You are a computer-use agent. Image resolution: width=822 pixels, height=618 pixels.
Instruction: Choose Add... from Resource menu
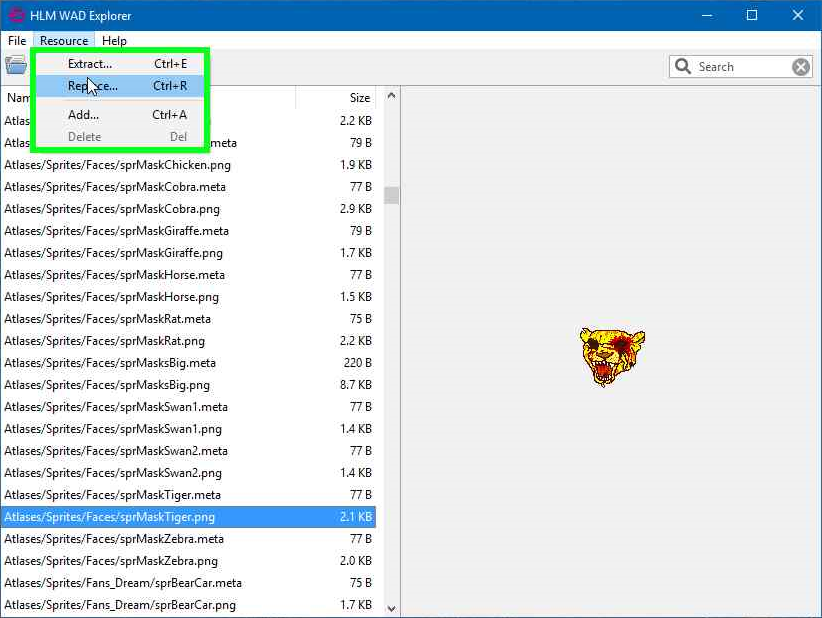120,115
